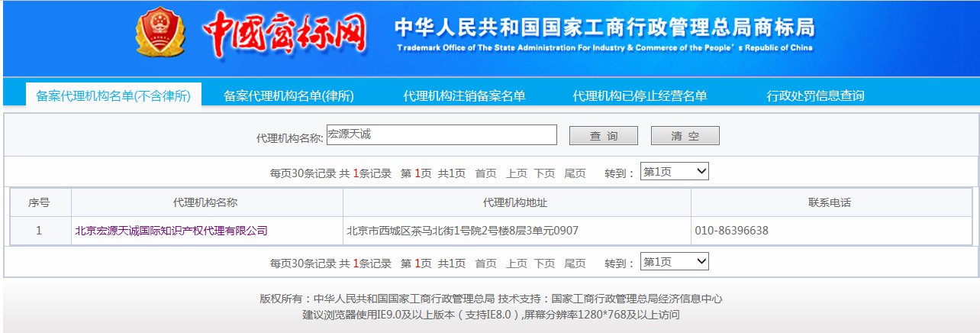
Task: Click 上页 in top pagination
Action: (x=517, y=173)
